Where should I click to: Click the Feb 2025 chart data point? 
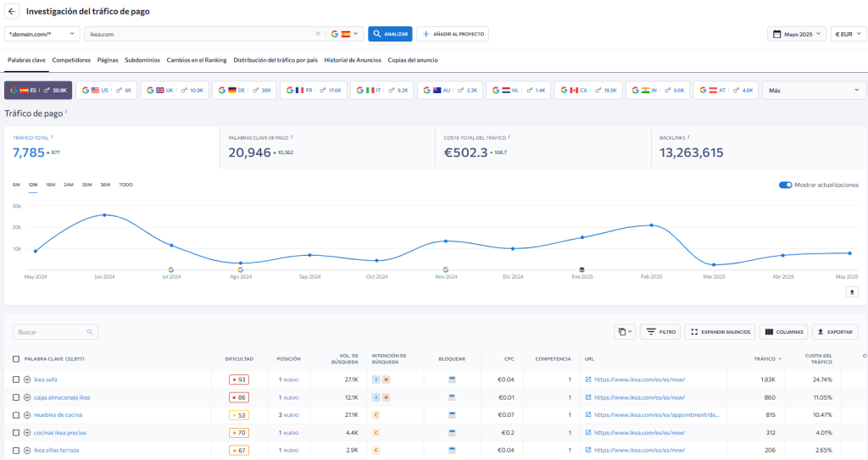pos(652,225)
